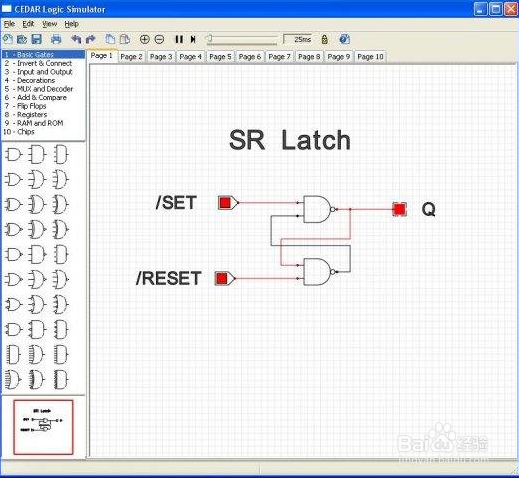The width and height of the screenshot is (519, 478).
Task: Redo the action with the right arrow icon
Action: tap(90, 39)
